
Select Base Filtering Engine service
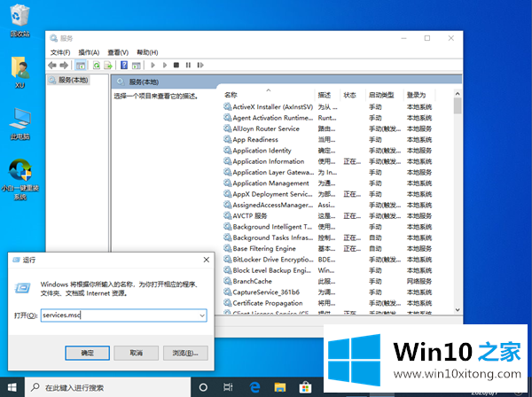328,248
